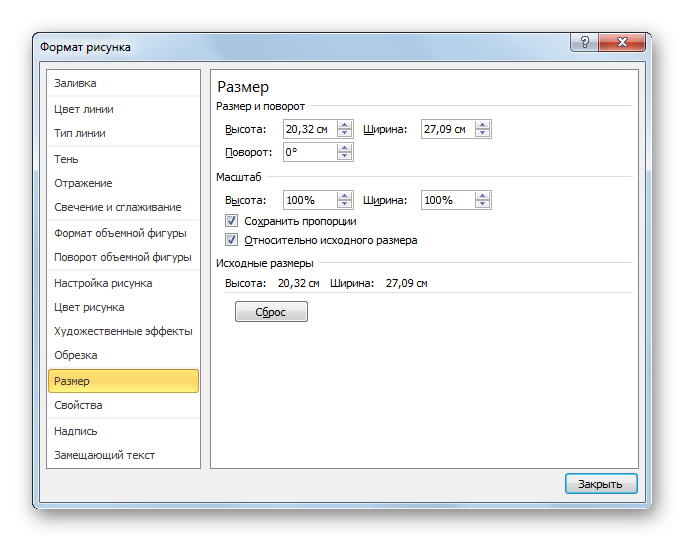Open the Заливка section
The image size is (685, 542).
123,83
